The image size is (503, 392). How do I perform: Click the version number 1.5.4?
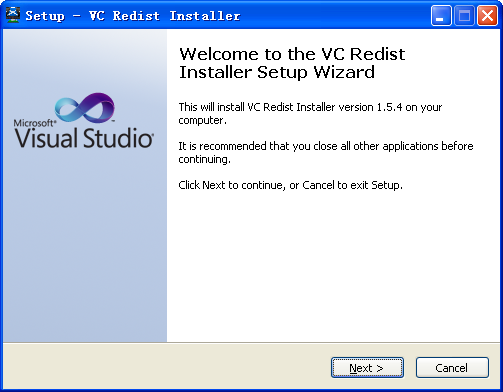click(x=389, y=107)
